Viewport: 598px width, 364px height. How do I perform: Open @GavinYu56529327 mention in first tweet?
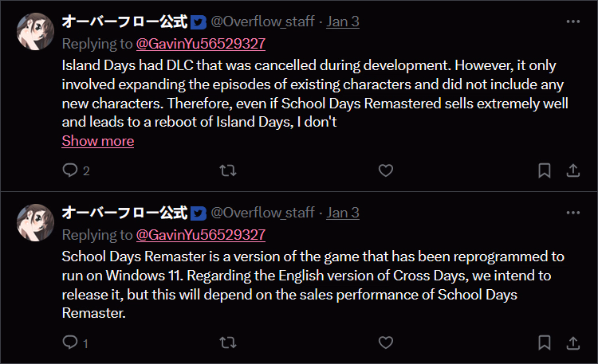click(x=201, y=44)
